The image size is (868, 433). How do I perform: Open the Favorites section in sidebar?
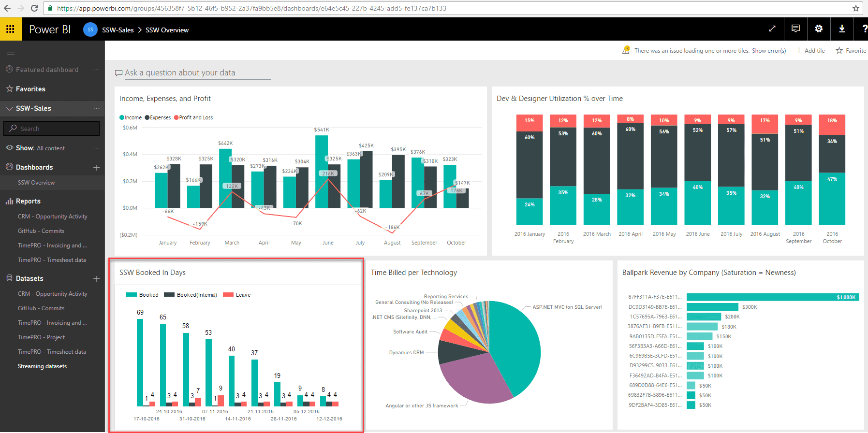click(30, 89)
